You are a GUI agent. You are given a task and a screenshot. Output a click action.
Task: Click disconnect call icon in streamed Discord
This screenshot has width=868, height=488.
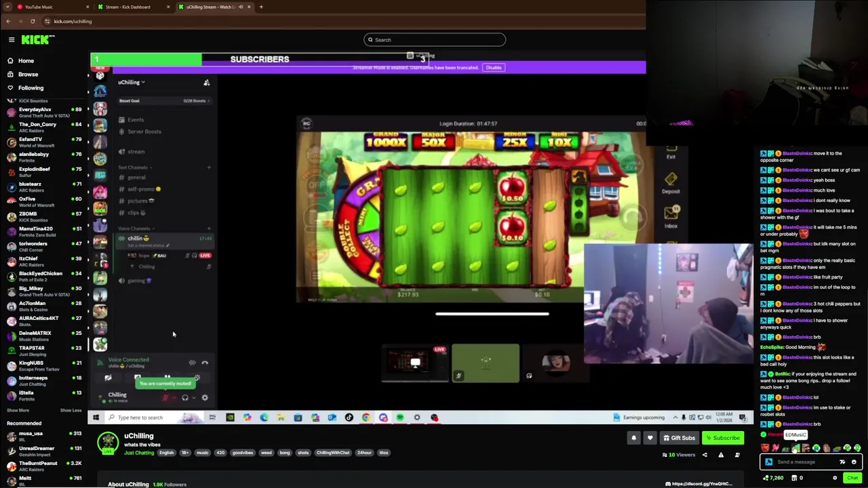(205, 363)
